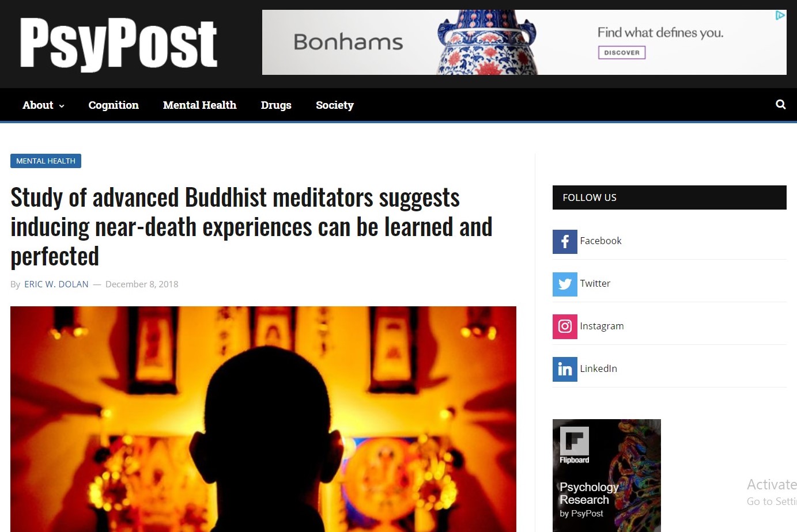797x532 pixels.
Task: Click the meditating monk article image
Action: pyautogui.click(x=263, y=419)
